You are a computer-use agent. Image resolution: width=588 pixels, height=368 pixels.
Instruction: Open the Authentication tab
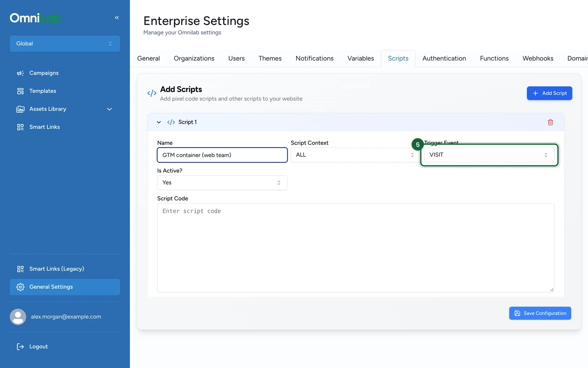[x=444, y=59]
